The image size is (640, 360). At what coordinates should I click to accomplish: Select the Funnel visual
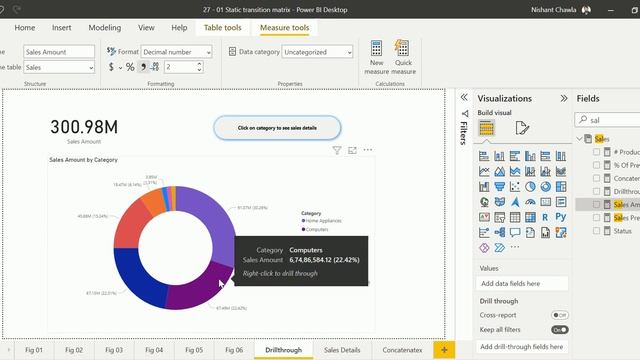[x=500, y=187]
